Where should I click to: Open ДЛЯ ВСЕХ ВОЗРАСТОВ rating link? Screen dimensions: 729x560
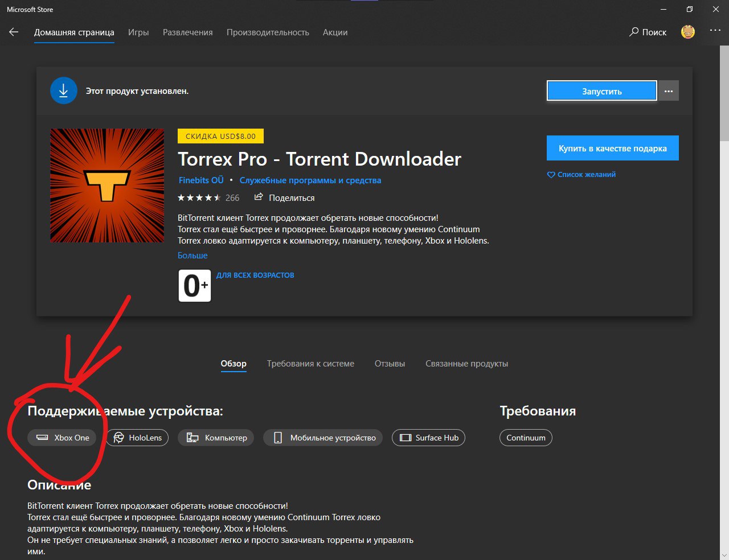pos(255,275)
